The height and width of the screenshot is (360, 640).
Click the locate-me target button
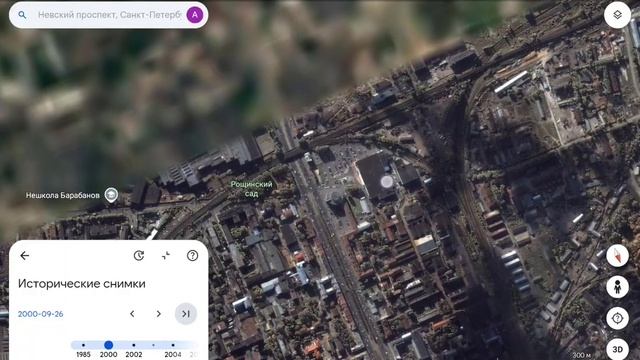617,318
